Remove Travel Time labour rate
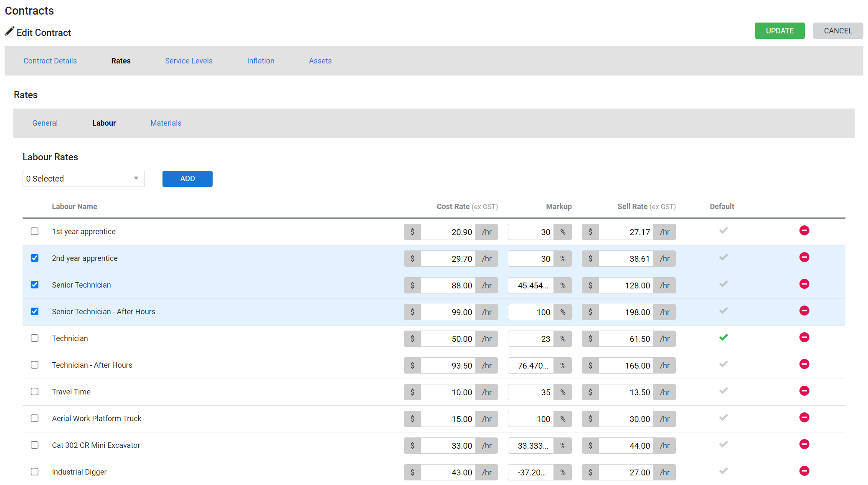Screen dimensions: 868x485 tap(804, 391)
